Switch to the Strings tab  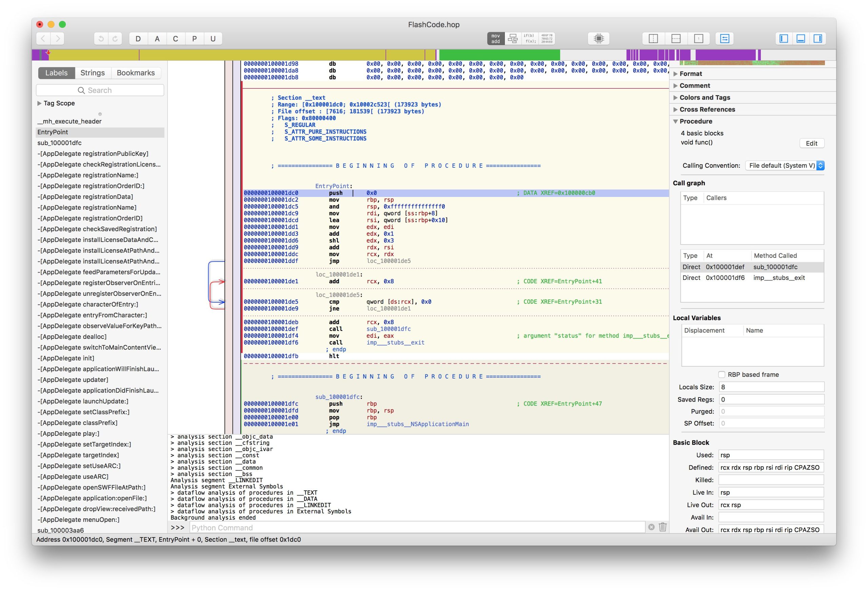pos(93,73)
